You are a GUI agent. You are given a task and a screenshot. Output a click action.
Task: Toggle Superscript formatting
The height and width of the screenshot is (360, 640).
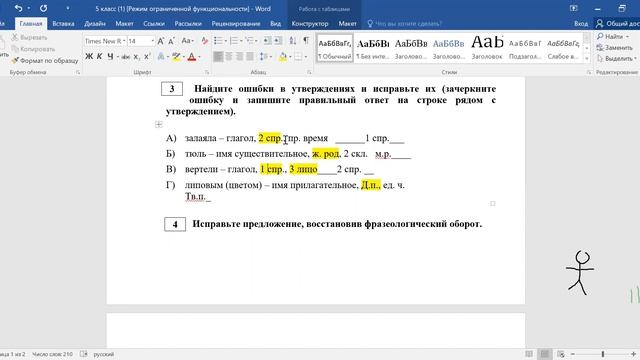pyautogui.click(x=147, y=56)
